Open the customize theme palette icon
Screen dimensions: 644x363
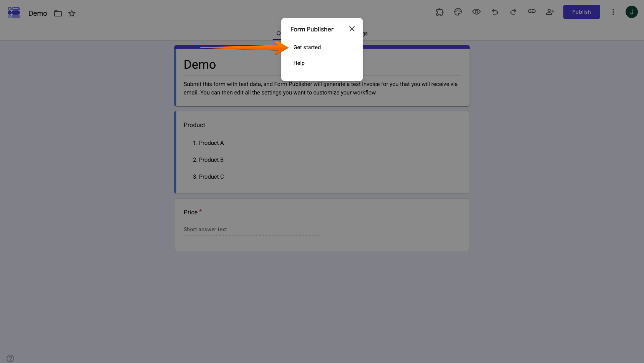(458, 12)
